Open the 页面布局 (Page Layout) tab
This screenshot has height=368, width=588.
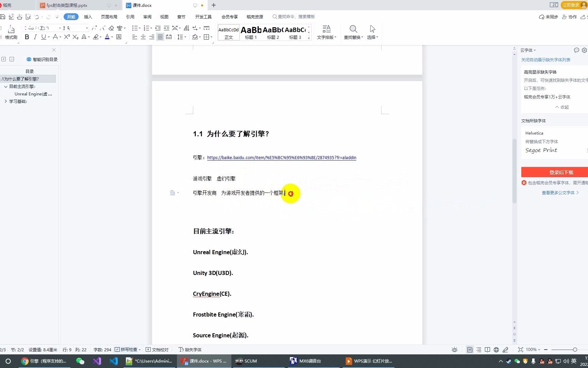pos(109,17)
